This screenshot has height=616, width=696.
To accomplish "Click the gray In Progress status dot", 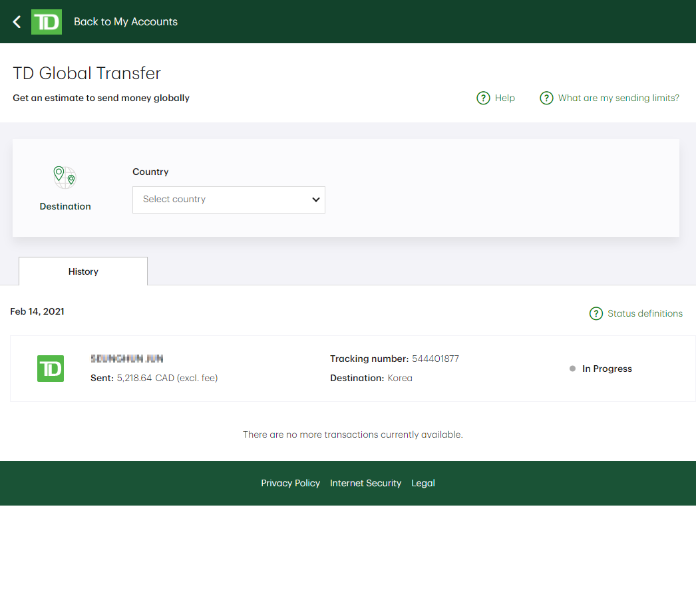I will coord(573,369).
